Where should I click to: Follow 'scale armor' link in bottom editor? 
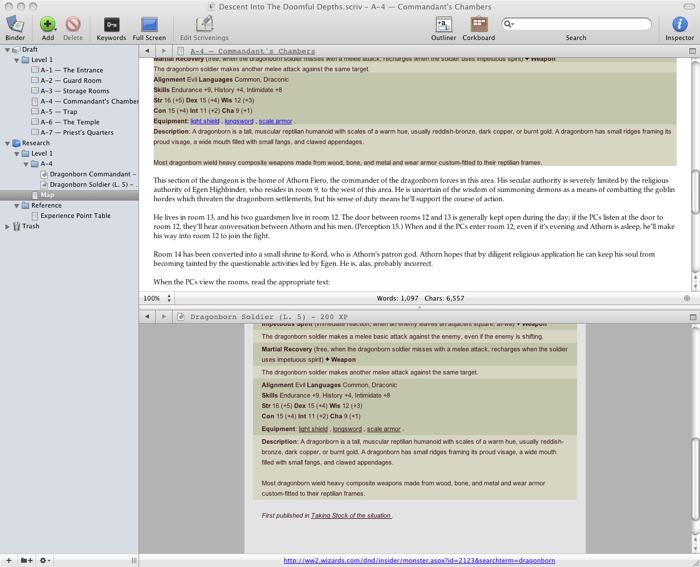coord(383,429)
